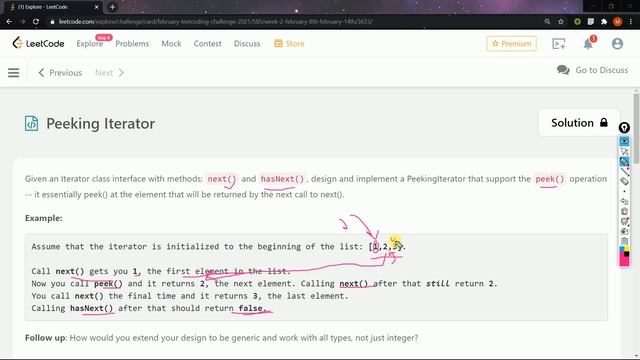Click the LeetCode logo

pos(38,43)
